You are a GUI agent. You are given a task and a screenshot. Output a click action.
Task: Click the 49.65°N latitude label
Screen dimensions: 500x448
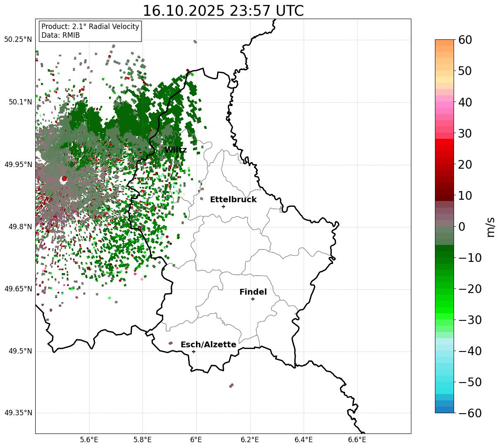[18, 289]
